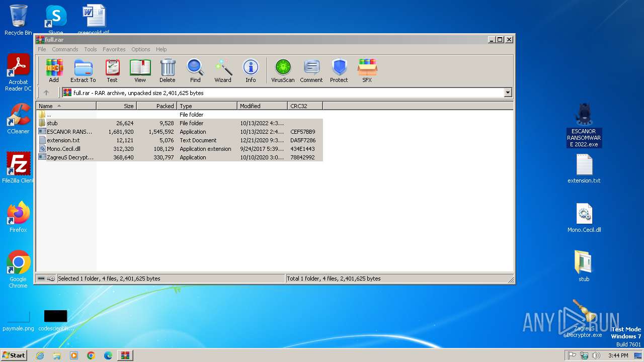Image resolution: width=644 pixels, height=362 pixels.
Task: Launch the Wizard tool
Action: tap(223, 70)
